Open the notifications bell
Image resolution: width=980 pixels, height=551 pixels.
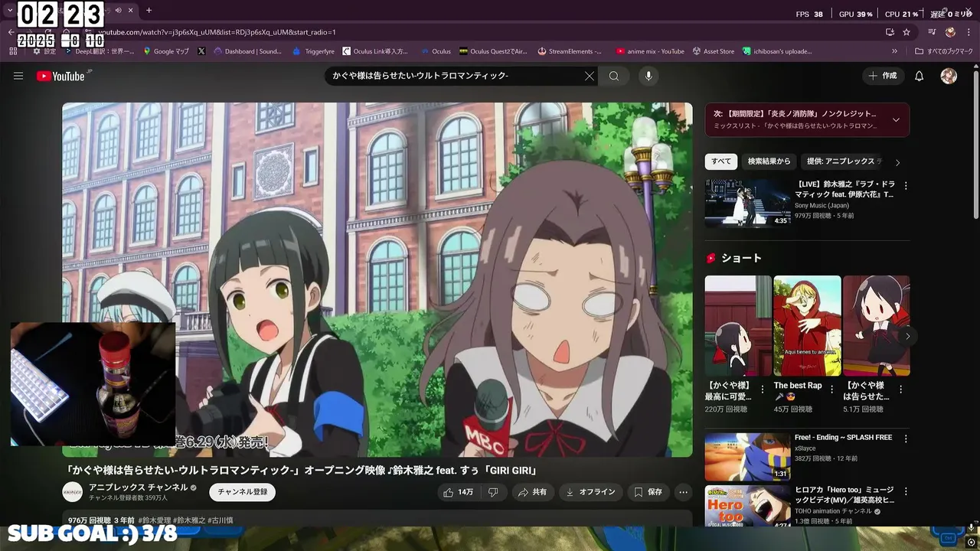point(920,76)
